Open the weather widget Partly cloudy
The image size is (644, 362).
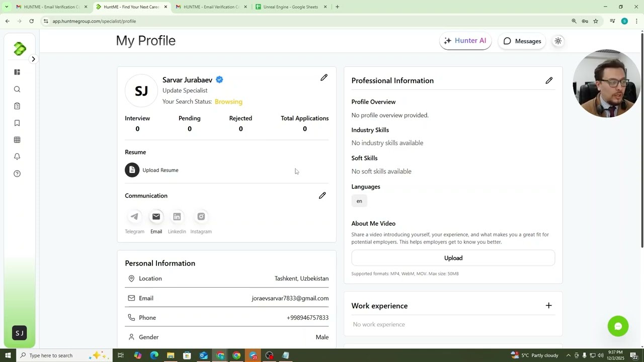534,355
